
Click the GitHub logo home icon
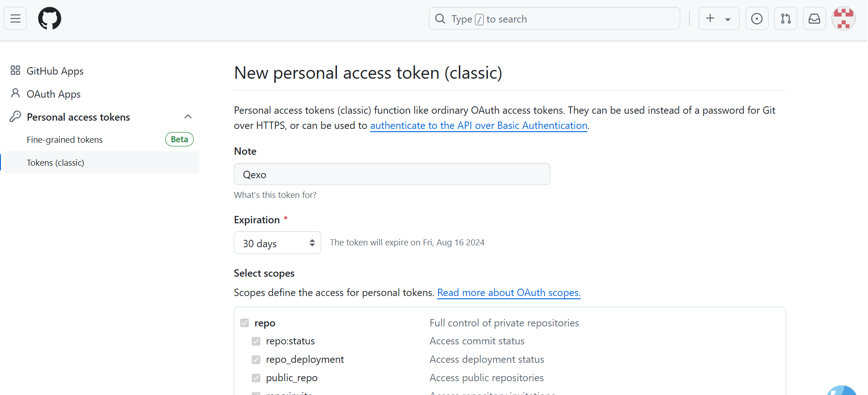tap(50, 19)
